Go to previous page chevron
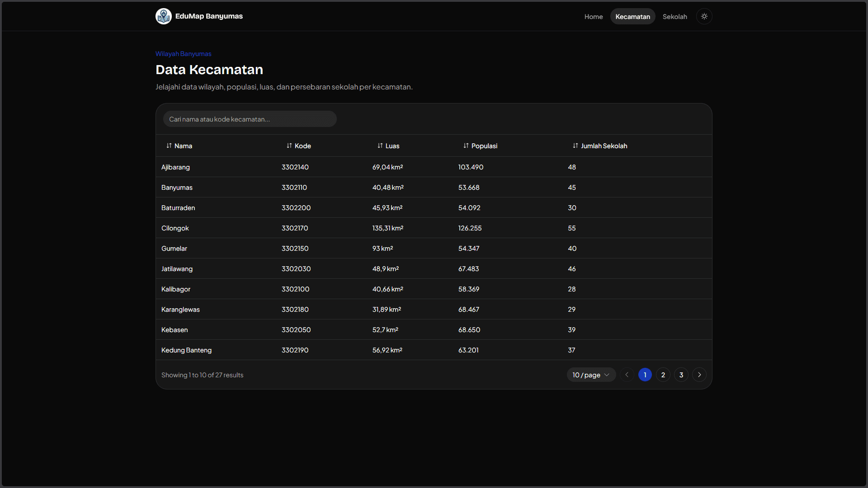The image size is (868, 488). tap(627, 375)
